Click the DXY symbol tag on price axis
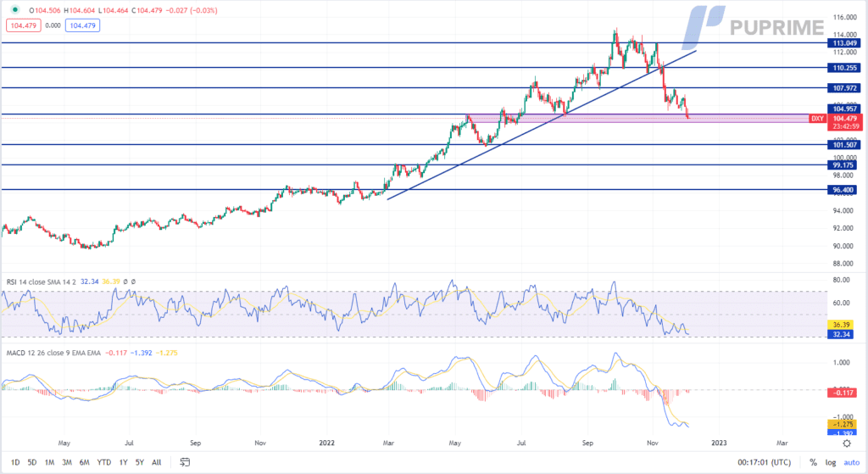 (817, 119)
